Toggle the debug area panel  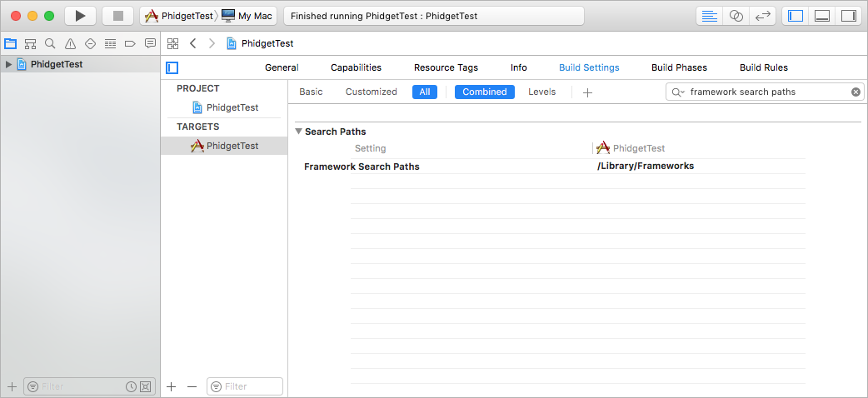coord(821,16)
